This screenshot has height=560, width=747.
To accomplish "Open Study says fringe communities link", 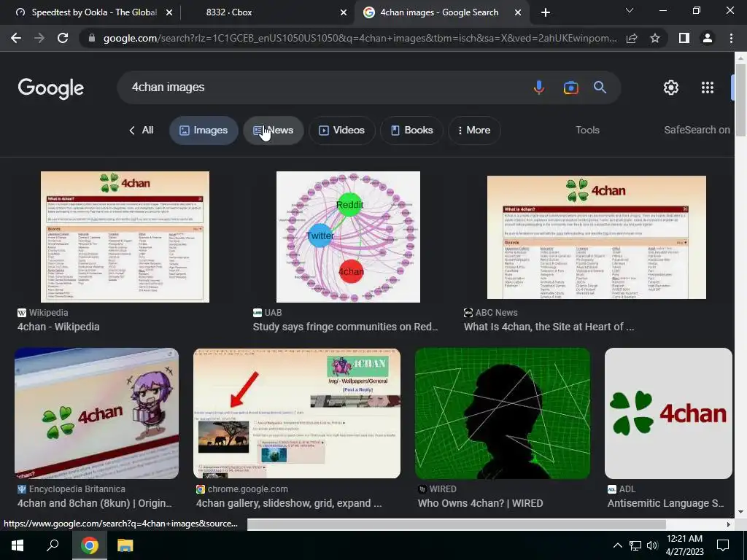I will point(345,327).
